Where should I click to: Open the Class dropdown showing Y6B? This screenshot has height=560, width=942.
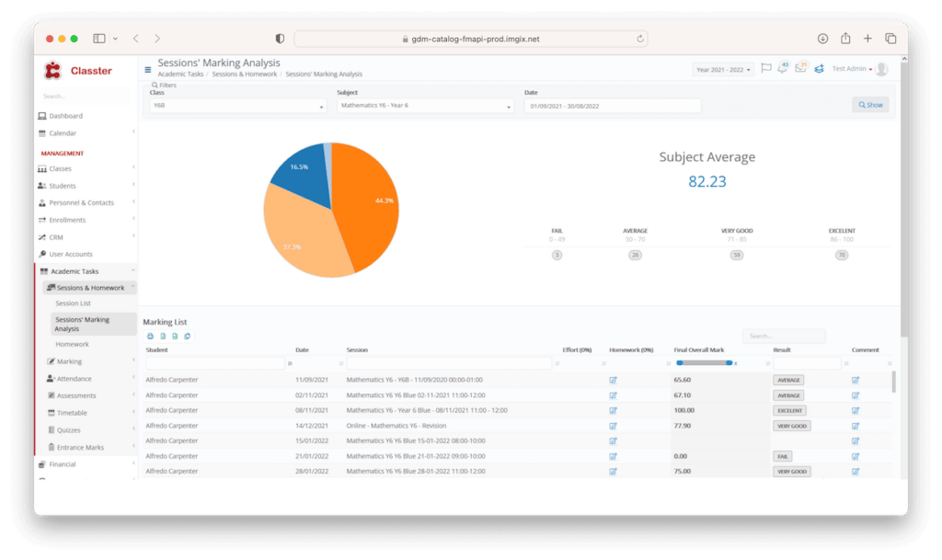tap(238, 106)
